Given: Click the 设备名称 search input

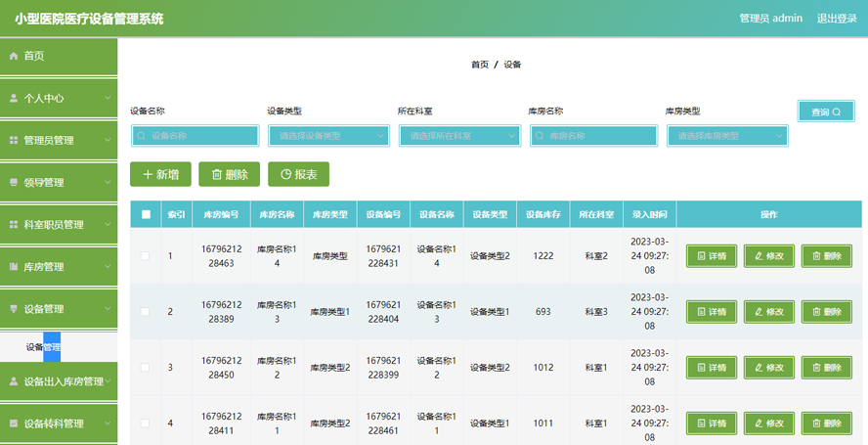Looking at the screenshot, I should (x=195, y=136).
